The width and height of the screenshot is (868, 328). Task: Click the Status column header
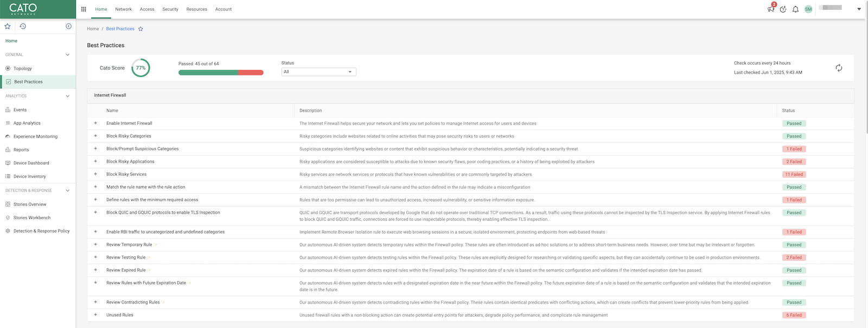click(x=788, y=111)
